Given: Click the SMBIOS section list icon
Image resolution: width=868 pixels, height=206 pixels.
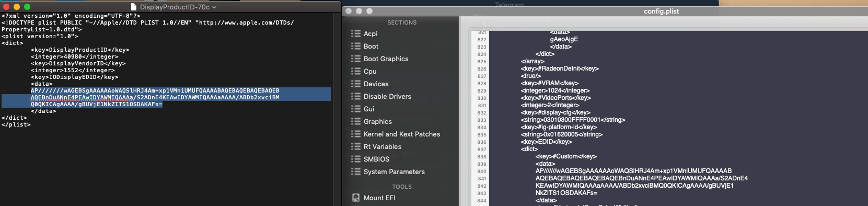Looking at the screenshot, I should 356,159.
